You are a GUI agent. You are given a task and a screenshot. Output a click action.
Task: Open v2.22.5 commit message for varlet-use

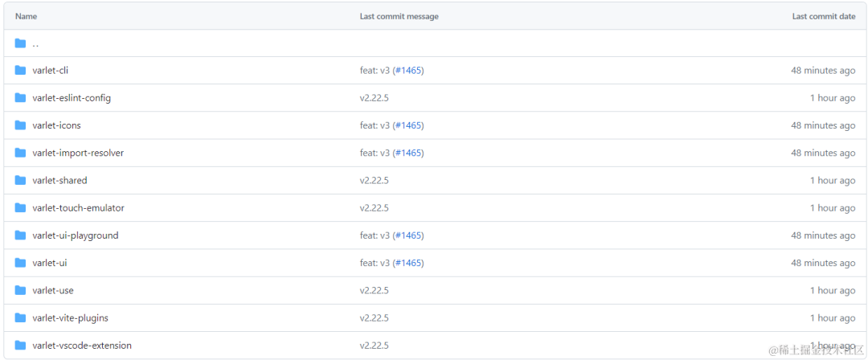coord(375,290)
